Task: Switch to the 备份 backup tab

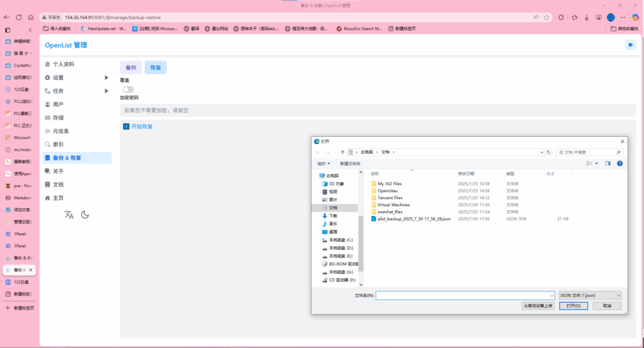Action: coord(131,67)
